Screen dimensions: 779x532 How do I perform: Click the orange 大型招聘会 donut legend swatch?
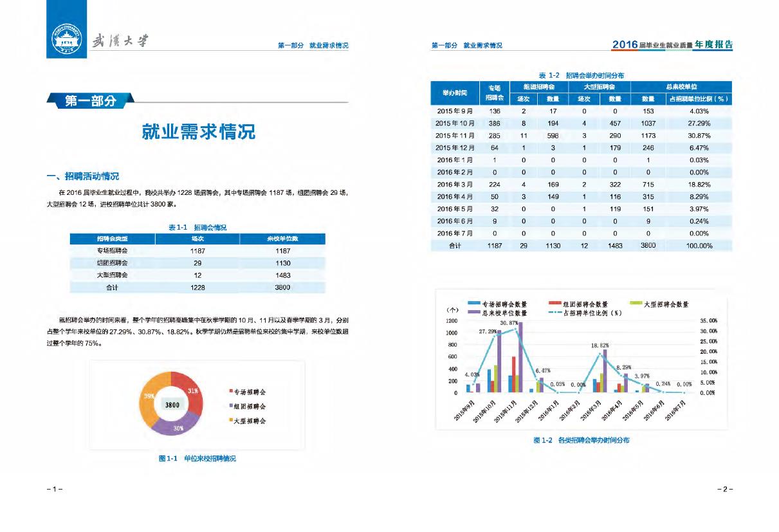(x=230, y=420)
